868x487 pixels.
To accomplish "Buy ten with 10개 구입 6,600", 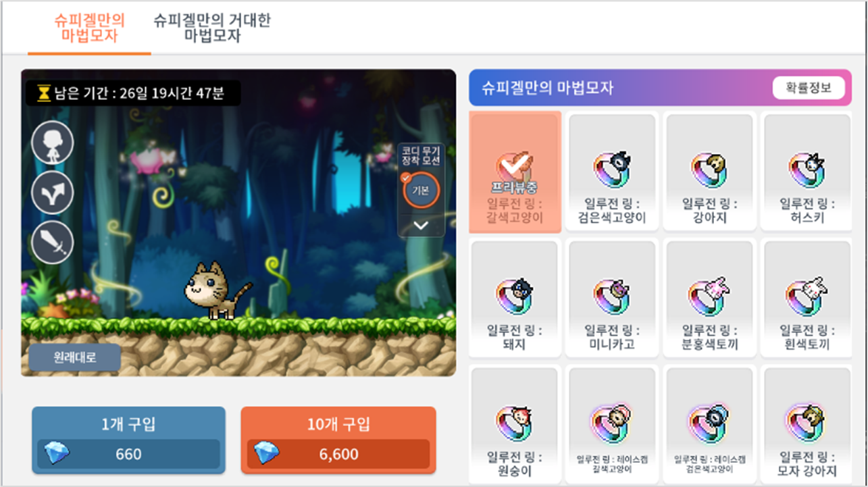I will [x=338, y=440].
